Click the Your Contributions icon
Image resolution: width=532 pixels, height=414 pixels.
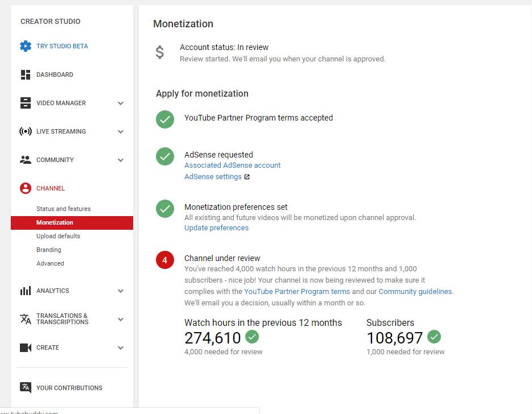click(26, 387)
